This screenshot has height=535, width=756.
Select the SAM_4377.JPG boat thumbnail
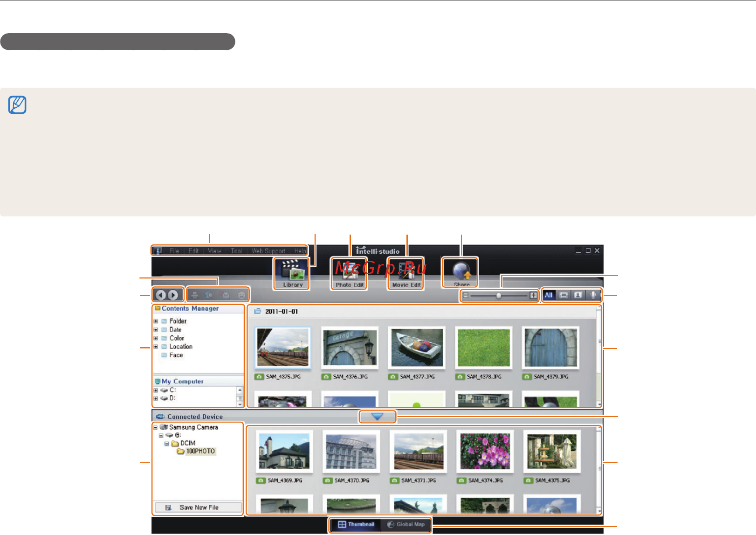[417, 348]
